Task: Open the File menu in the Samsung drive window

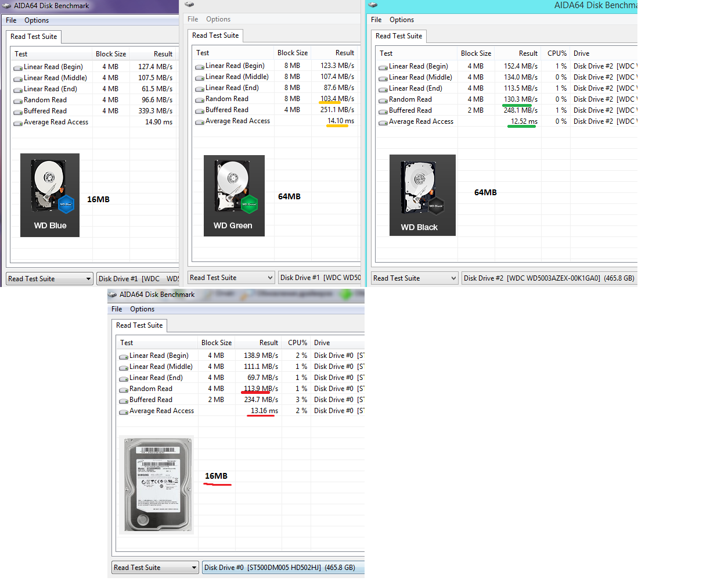Action: pos(117,309)
